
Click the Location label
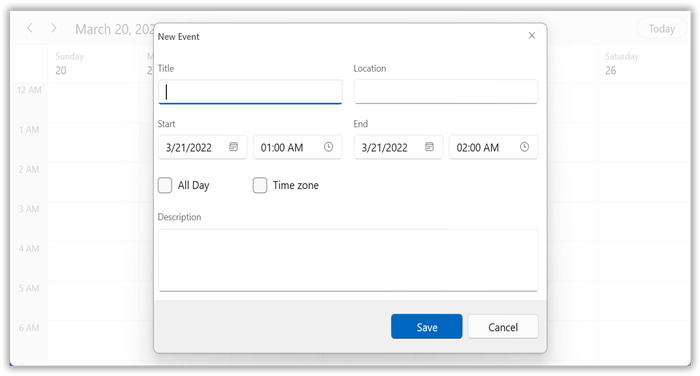tap(370, 68)
